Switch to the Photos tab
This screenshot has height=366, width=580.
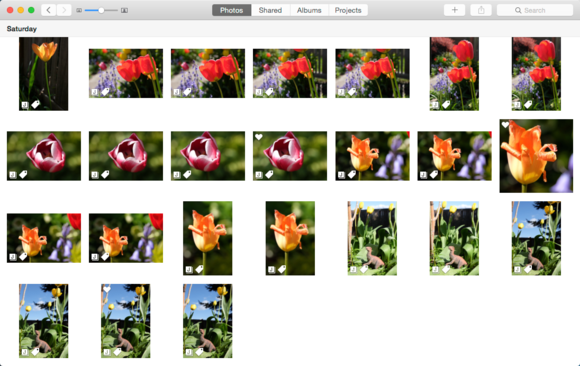click(x=232, y=10)
